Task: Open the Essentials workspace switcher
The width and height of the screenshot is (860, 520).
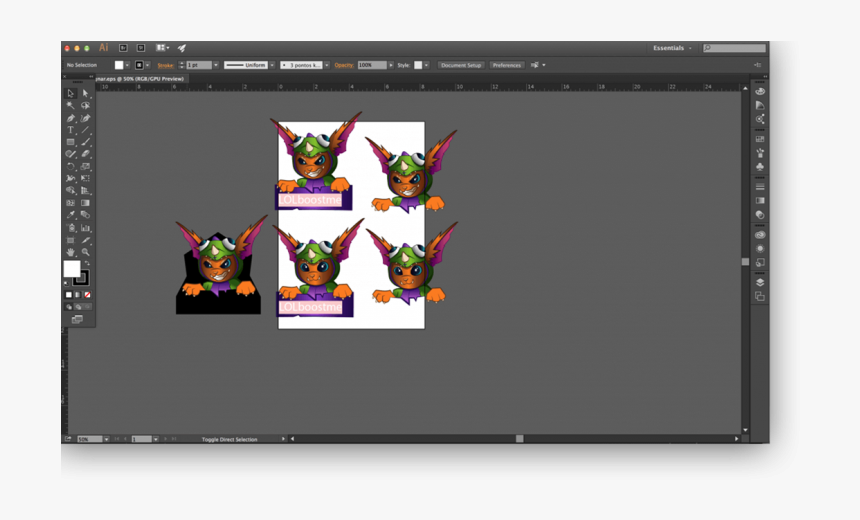Action: pyautogui.click(x=672, y=48)
